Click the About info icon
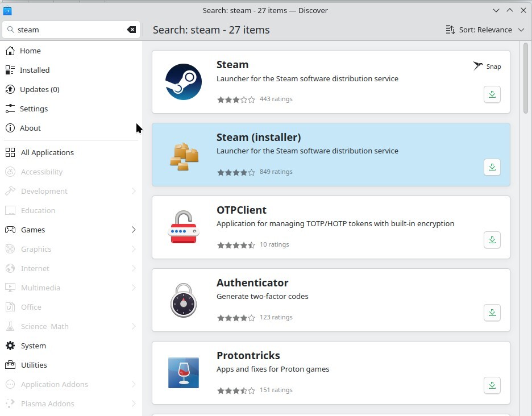 pyautogui.click(x=10, y=128)
